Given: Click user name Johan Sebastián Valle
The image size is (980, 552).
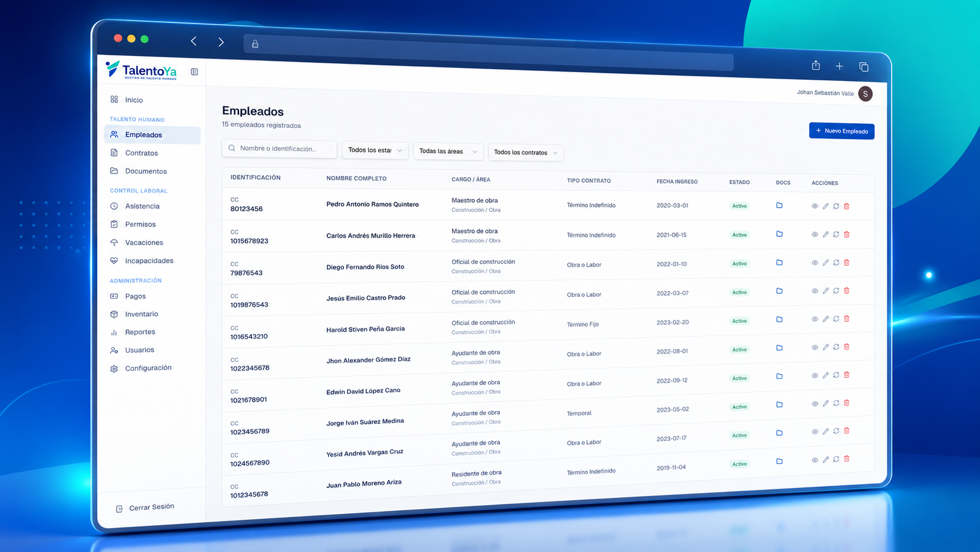Looking at the screenshot, I should 825,93.
